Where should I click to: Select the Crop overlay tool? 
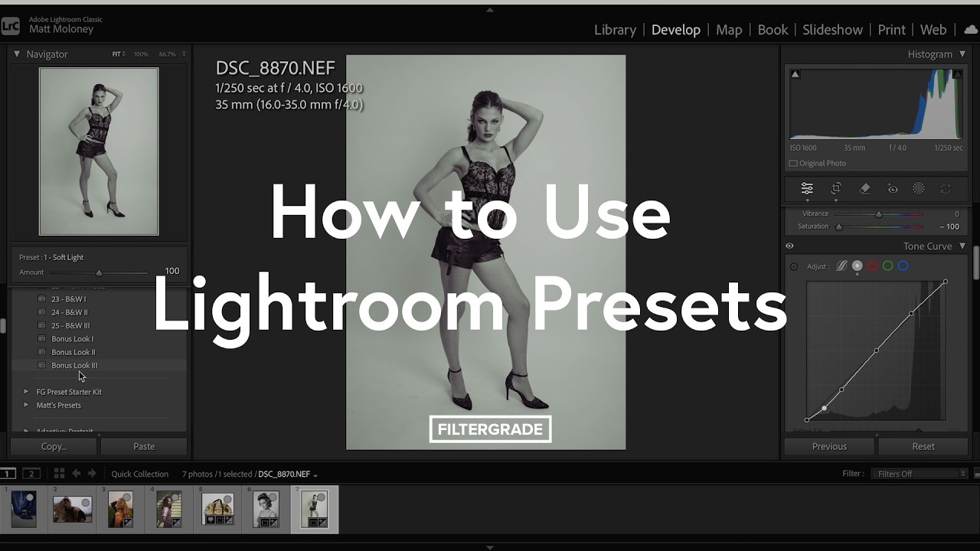(x=836, y=188)
